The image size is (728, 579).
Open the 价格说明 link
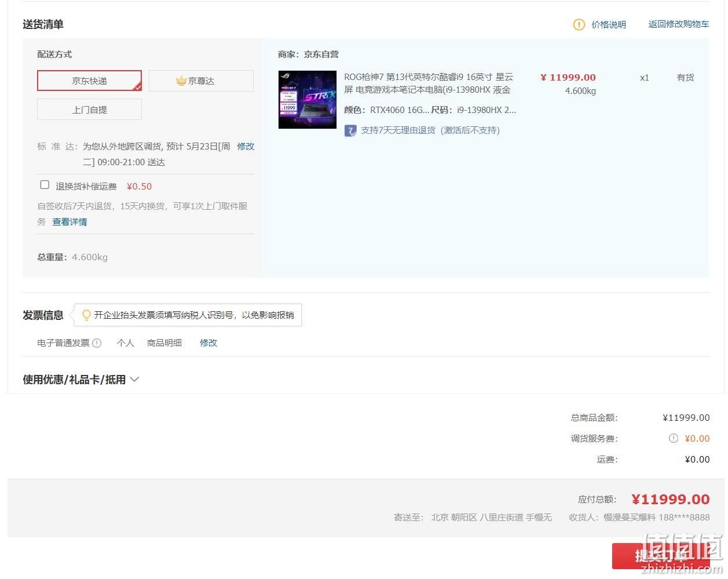pyautogui.click(x=609, y=24)
